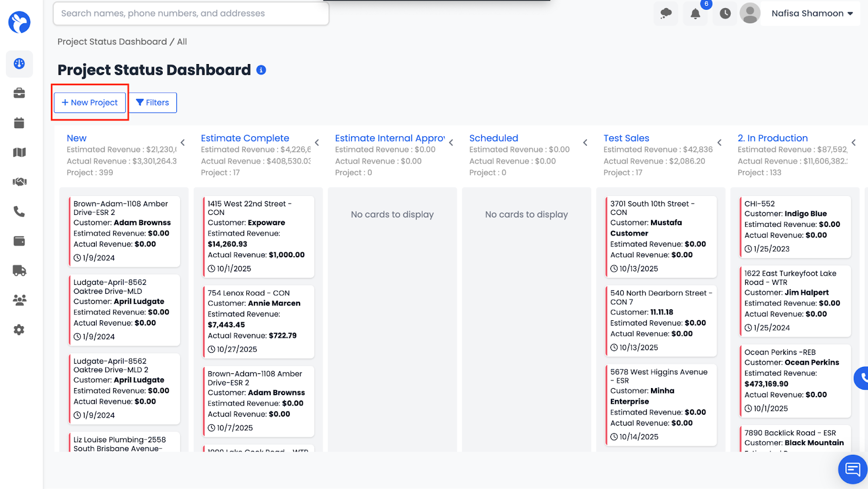Open the calendar scheduling icon
Screen dimensions: 868x489
point(19,123)
